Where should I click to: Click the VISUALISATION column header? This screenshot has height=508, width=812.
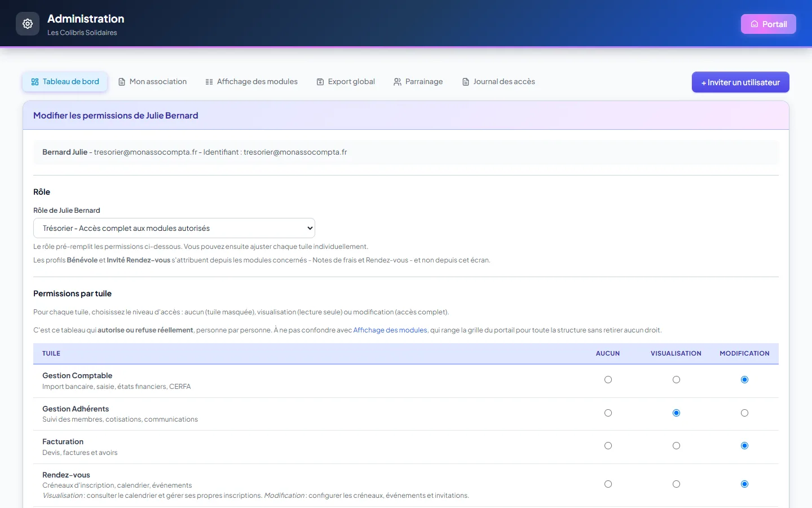coord(676,353)
